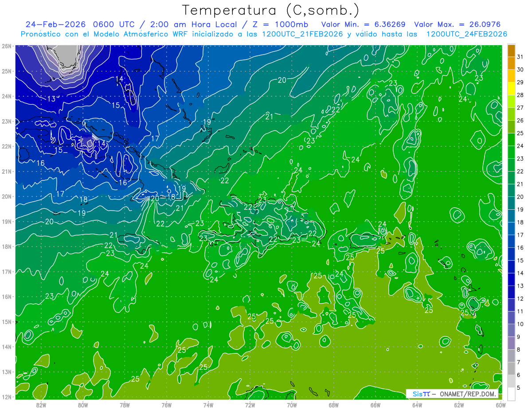532x411 pixels.
Task: Click the 'Sis' logo text in credit box
Action: 417,394
